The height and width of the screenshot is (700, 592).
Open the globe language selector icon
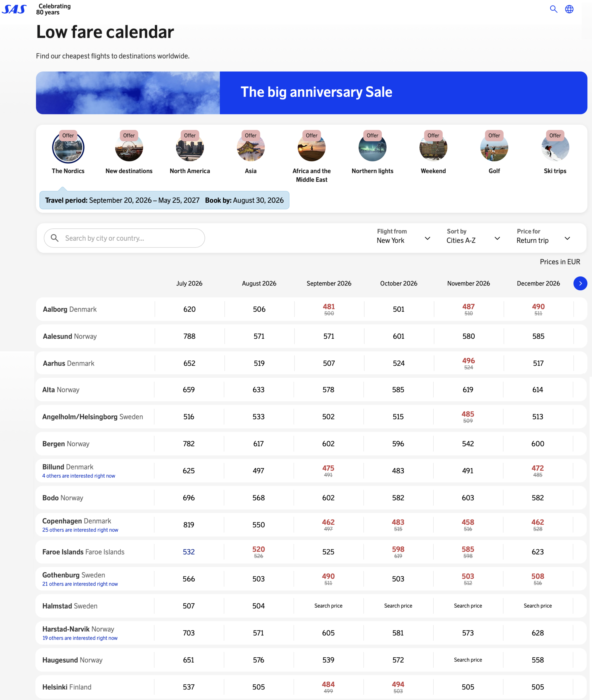coord(569,9)
